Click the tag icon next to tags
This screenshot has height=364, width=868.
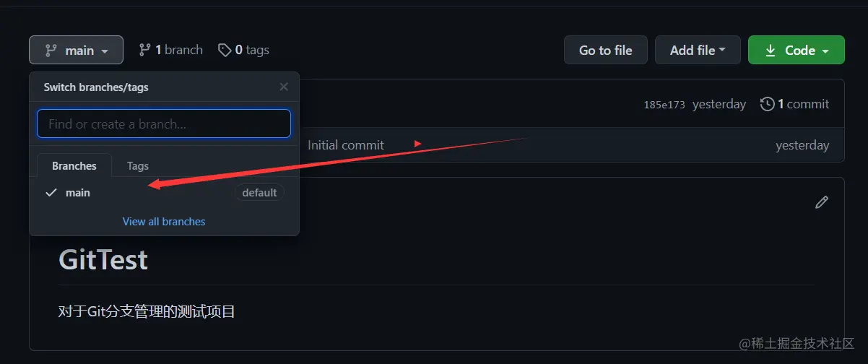[225, 50]
